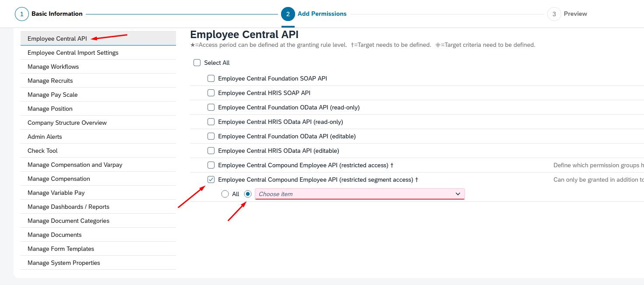
Task: Tick Employee Central Foundation OData API (read-only)
Action: coord(211,107)
